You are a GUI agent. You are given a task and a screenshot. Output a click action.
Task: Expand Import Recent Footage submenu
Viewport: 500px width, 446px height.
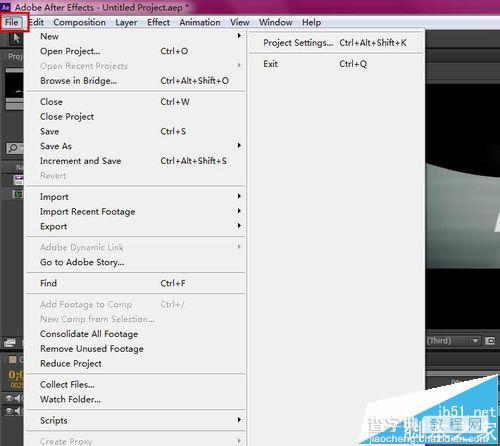(136, 212)
